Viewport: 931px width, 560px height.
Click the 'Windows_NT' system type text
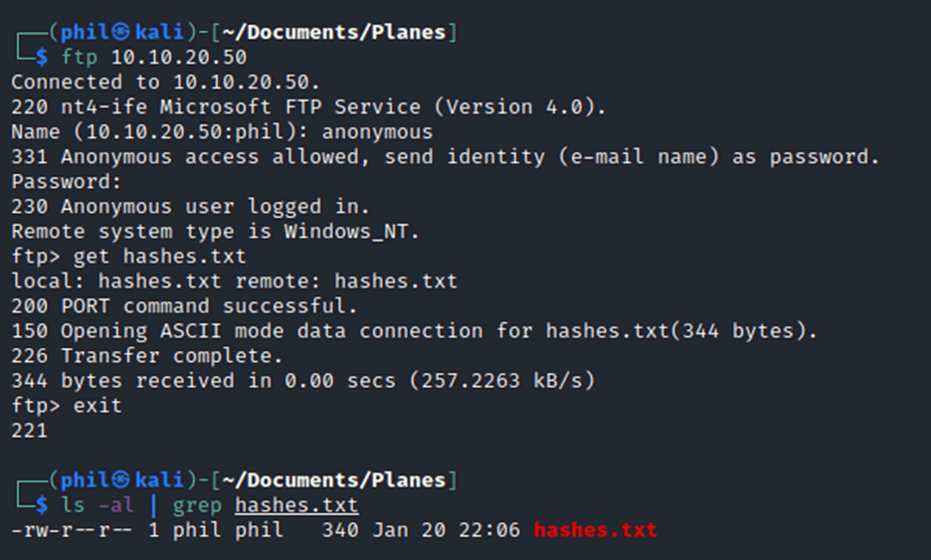[x=345, y=232]
